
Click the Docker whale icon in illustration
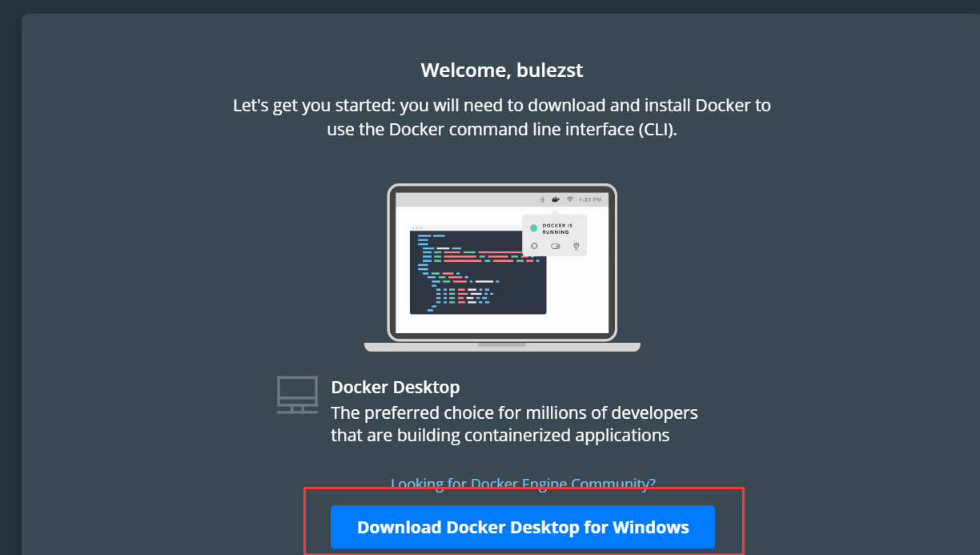555,199
